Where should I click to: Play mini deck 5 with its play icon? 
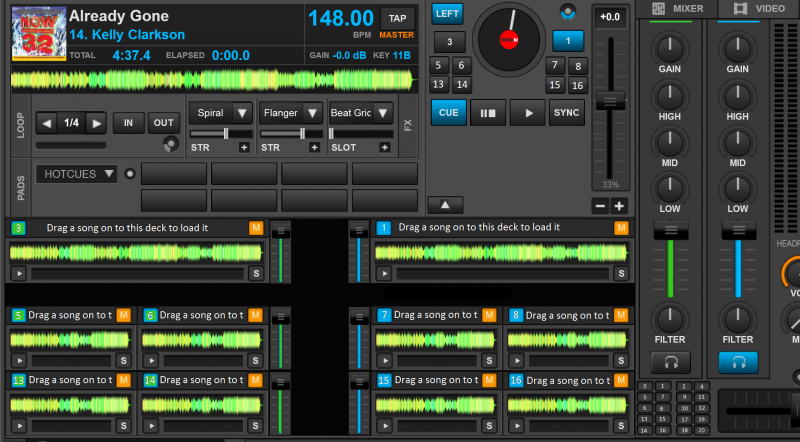point(19,360)
